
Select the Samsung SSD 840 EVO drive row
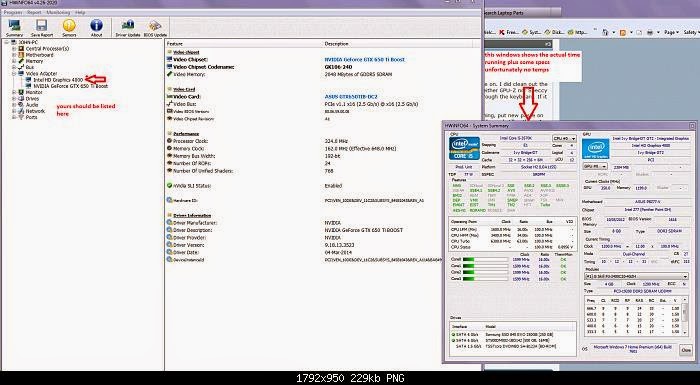[512, 335]
